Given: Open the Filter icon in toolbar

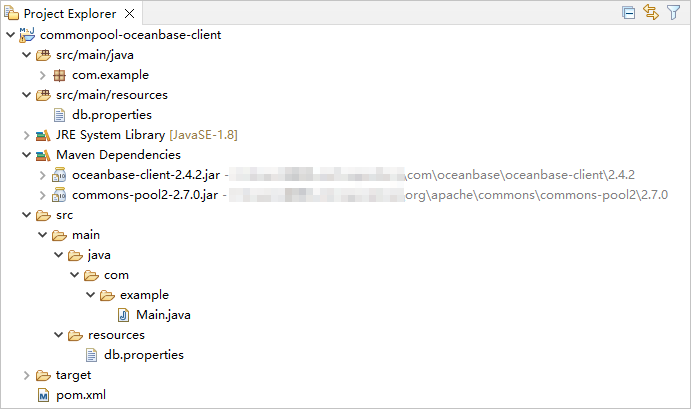Looking at the screenshot, I should tap(673, 13).
